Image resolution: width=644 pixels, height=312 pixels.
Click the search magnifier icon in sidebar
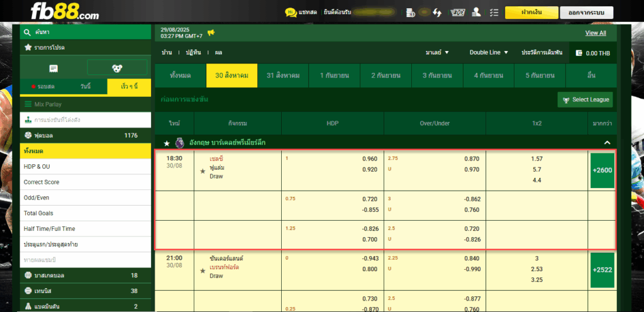point(28,33)
